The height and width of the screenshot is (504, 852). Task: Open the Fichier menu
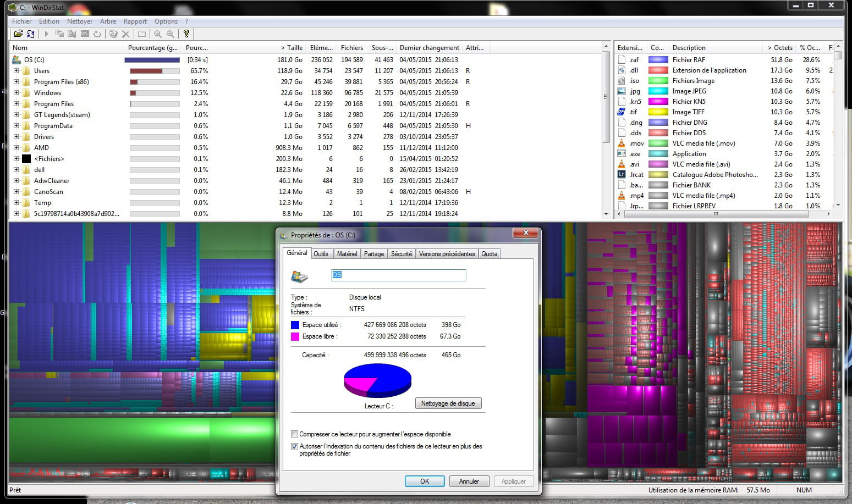[22, 21]
